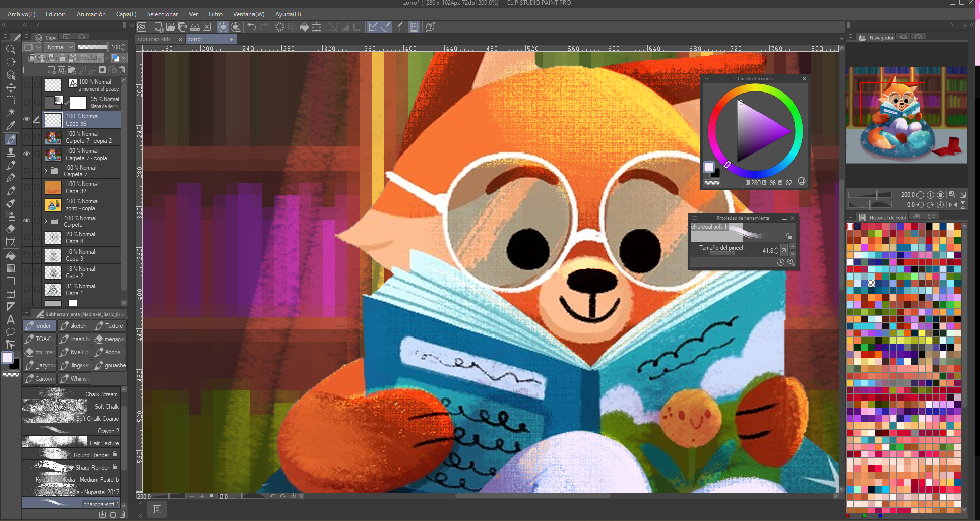Adjust the layer opacity slider
This screenshot has width=980, height=521.
click(92, 47)
